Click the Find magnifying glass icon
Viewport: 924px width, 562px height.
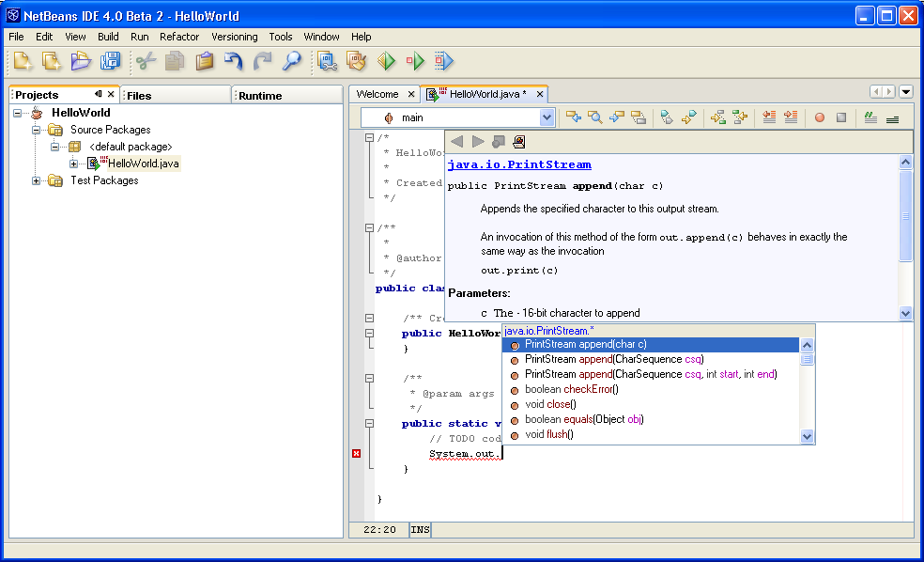tap(292, 61)
